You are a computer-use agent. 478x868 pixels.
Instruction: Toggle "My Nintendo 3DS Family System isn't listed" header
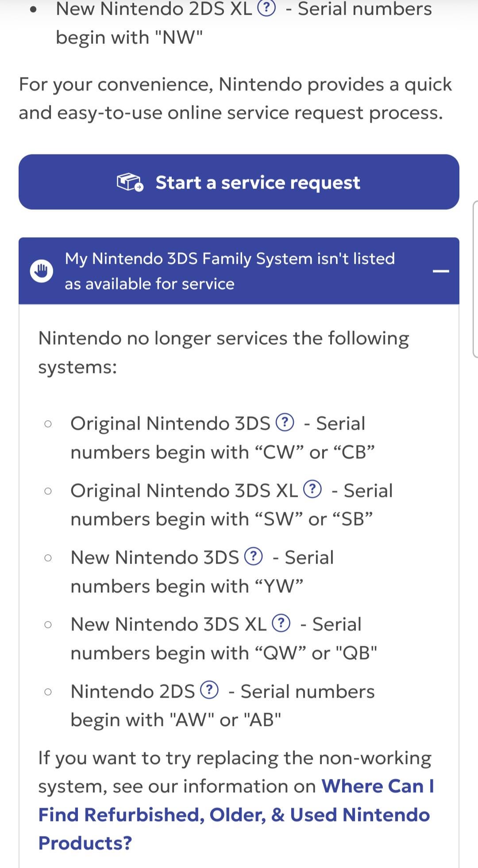point(229,271)
